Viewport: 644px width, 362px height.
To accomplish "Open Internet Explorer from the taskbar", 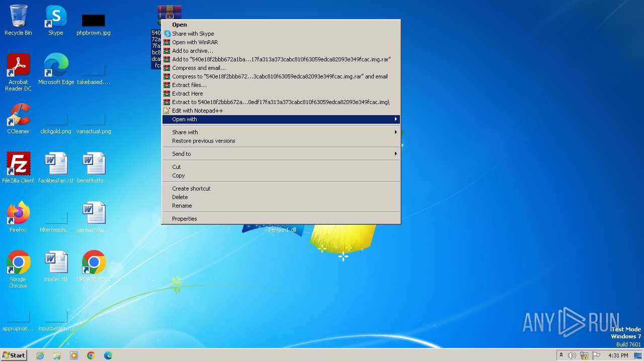I will click(40, 355).
